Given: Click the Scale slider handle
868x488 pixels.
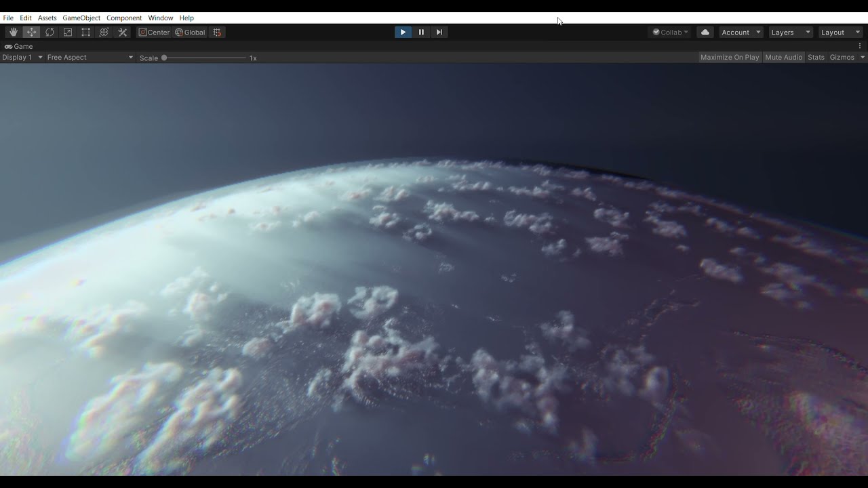Looking at the screenshot, I should [x=164, y=58].
